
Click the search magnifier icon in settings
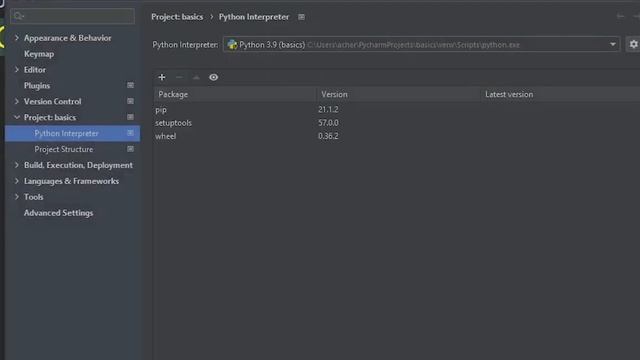coord(18,16)
